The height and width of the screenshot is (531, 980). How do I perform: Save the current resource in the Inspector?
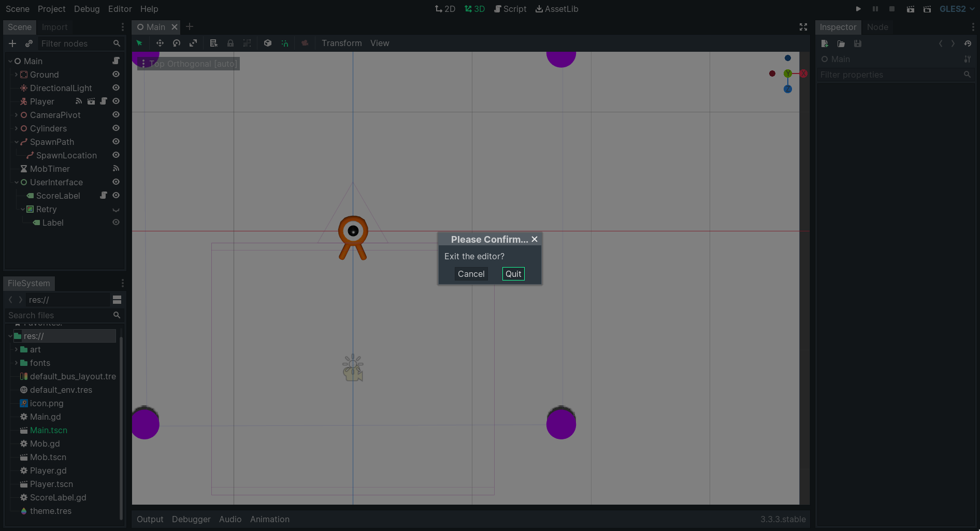pos(858,43)
